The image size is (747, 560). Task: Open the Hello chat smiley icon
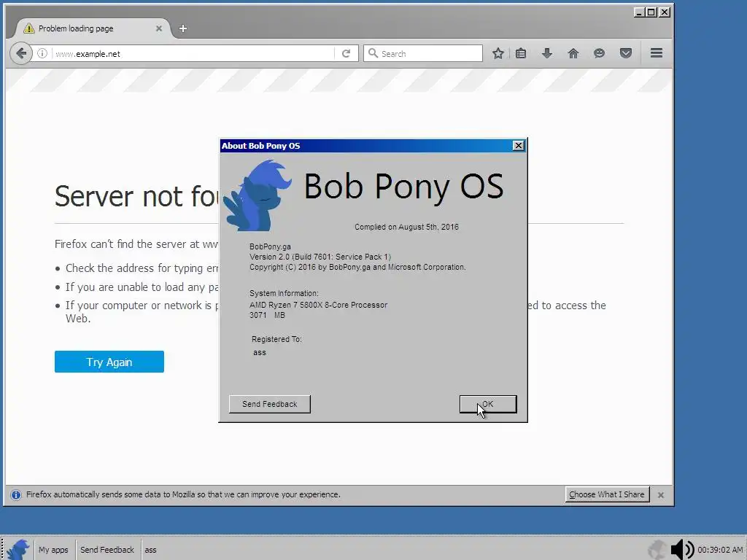click(600, 53)
